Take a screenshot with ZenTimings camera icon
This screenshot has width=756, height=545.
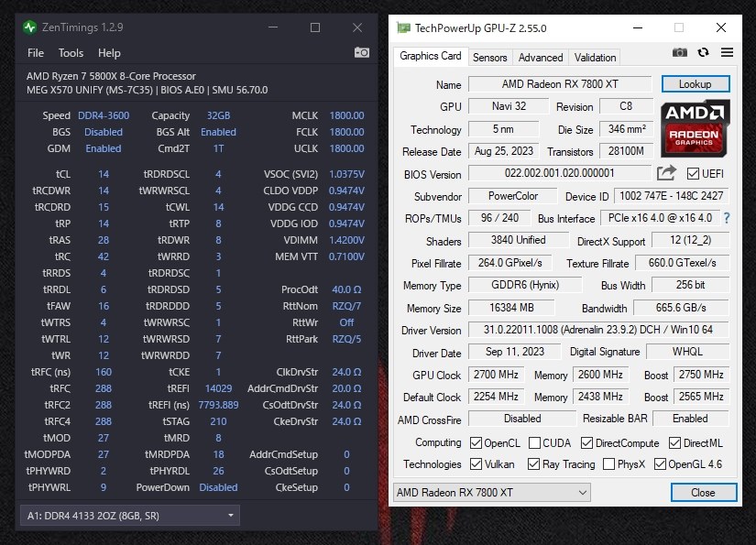tap(362, 53)
